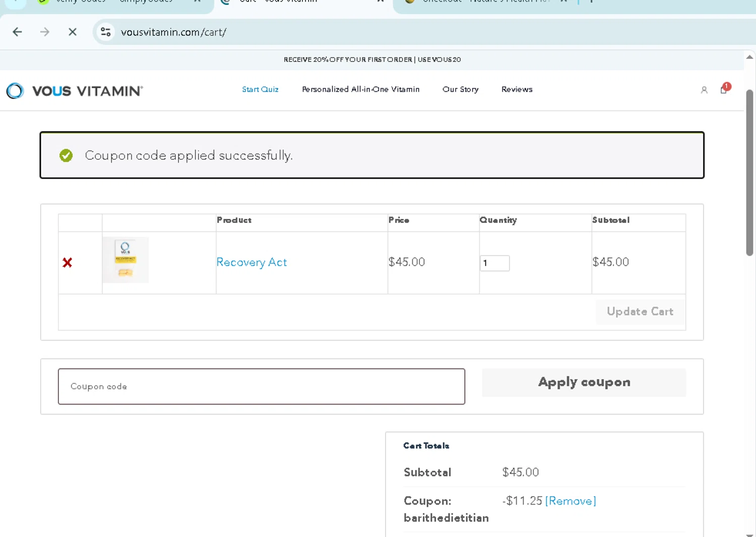Click the browser forward arrow
The image size is (756, 537).
point(45,32)
